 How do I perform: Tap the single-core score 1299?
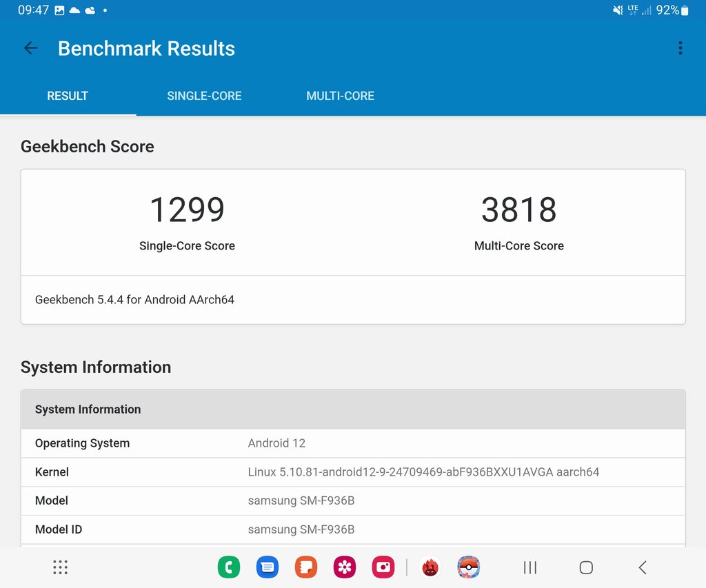[187, 210]
